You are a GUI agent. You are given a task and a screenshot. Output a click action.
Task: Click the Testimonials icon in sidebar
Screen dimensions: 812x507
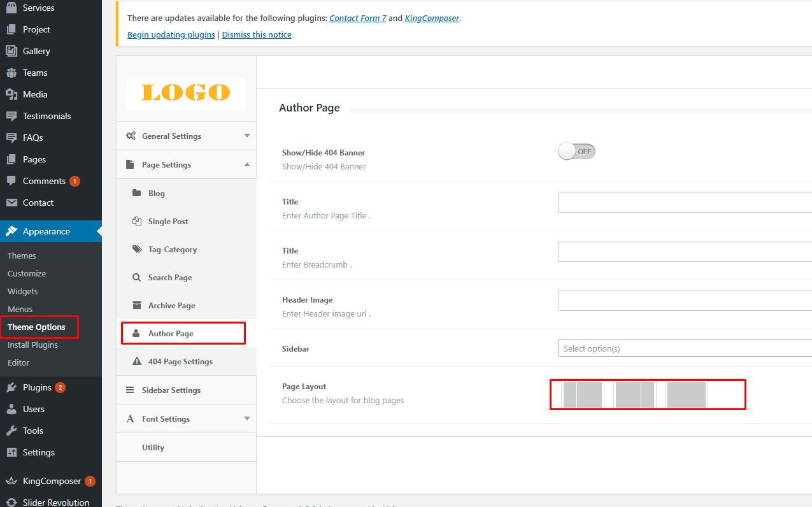coord(11,116)
